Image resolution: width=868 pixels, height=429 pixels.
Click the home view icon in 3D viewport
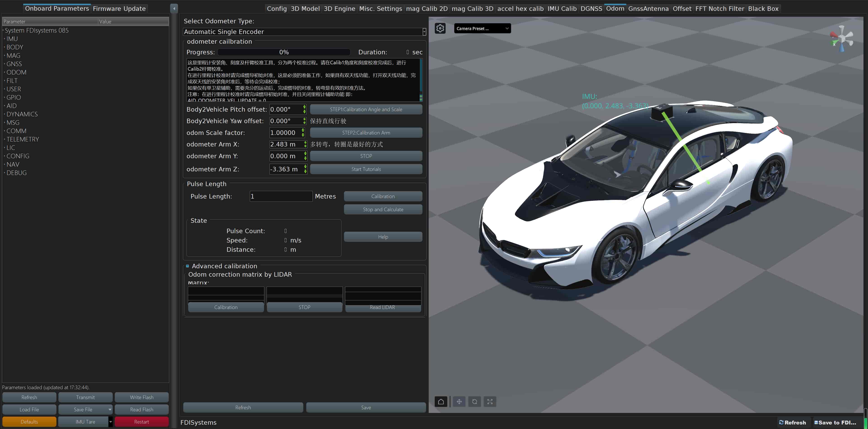(441, 401)
